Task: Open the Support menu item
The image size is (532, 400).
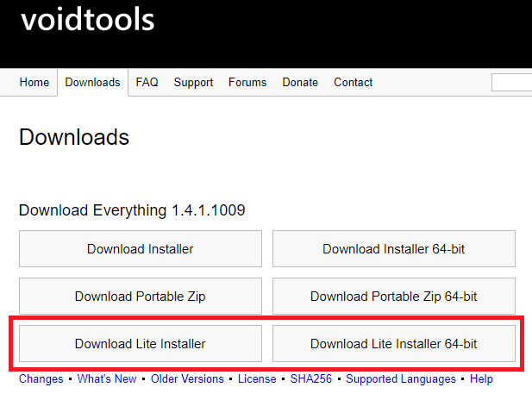Action: tap(193, 82)
